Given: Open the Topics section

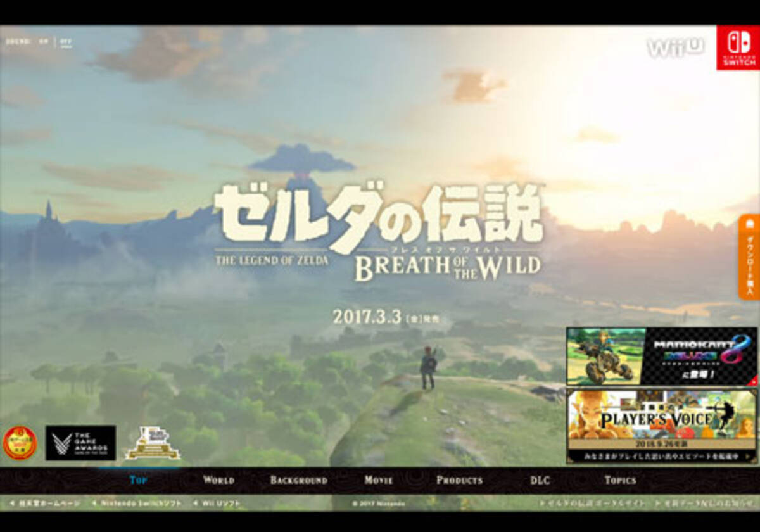Looking at the screenshot, I should coord(621,480).
